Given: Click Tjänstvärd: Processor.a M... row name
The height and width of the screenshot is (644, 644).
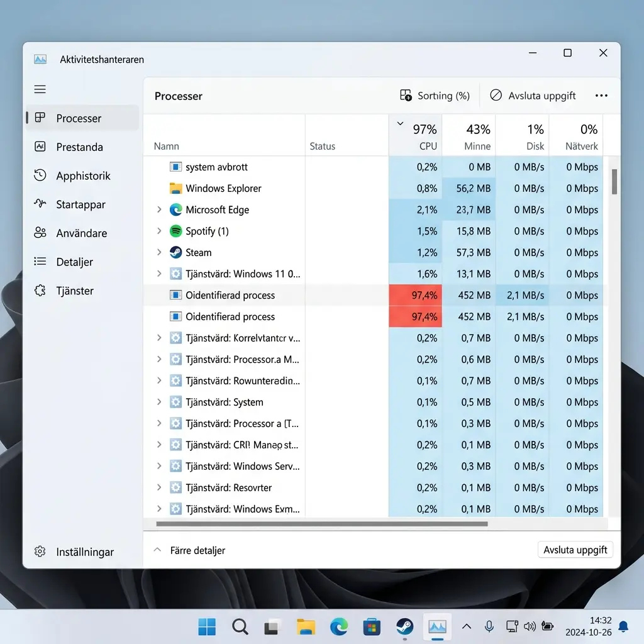Looking at the screenshot, I should pos(242,359).
